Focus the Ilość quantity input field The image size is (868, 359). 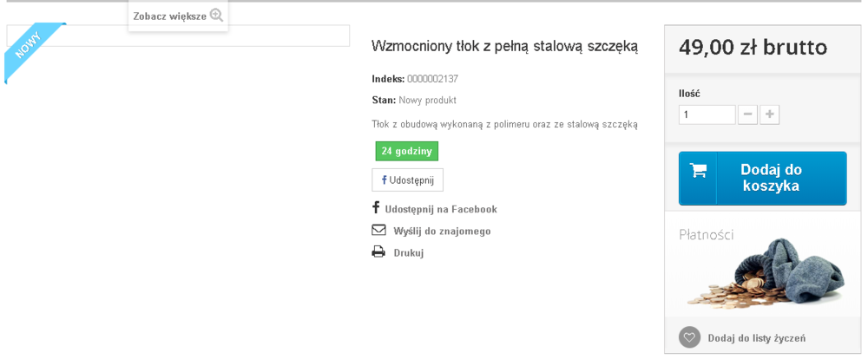tap(707, 115)
